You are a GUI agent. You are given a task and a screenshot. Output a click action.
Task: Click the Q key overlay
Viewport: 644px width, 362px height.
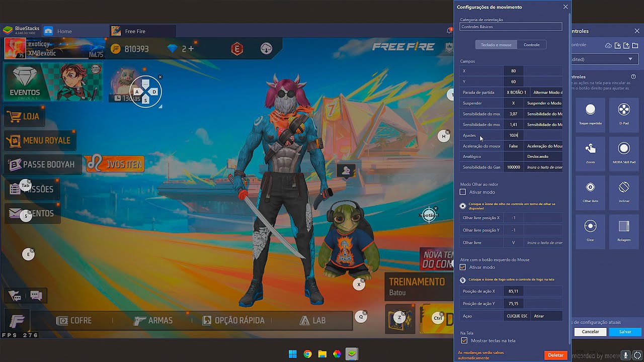point(361,317)
